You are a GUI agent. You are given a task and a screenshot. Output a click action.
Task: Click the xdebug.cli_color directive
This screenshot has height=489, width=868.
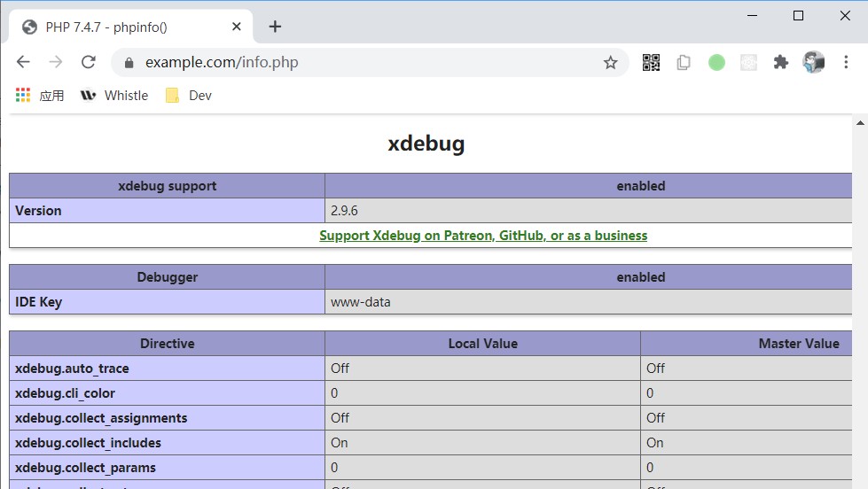[65, 393]
